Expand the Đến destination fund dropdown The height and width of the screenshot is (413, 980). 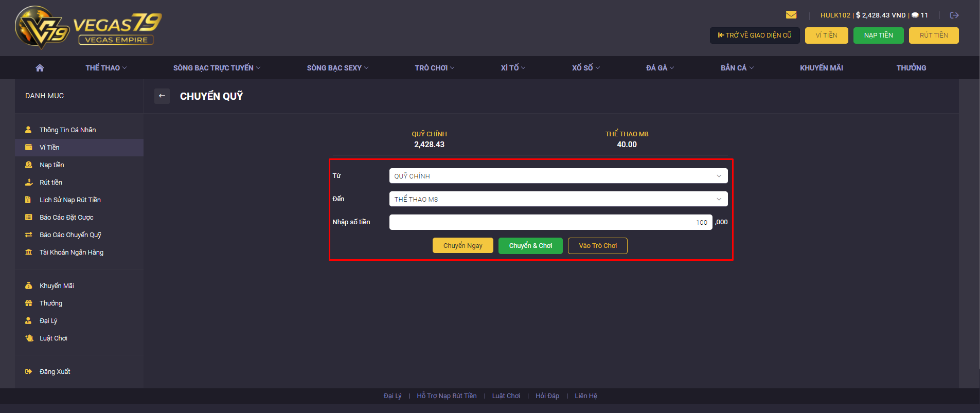point(558,199)
